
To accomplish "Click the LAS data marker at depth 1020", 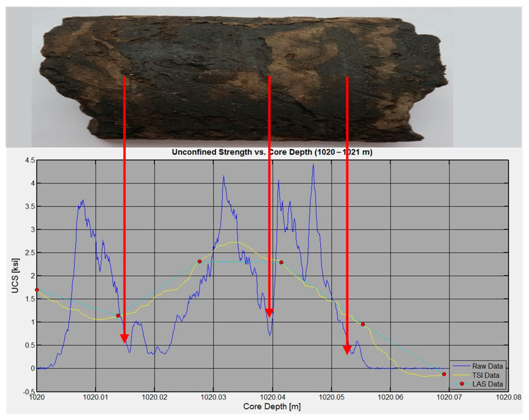I will (x=37, y=290).
